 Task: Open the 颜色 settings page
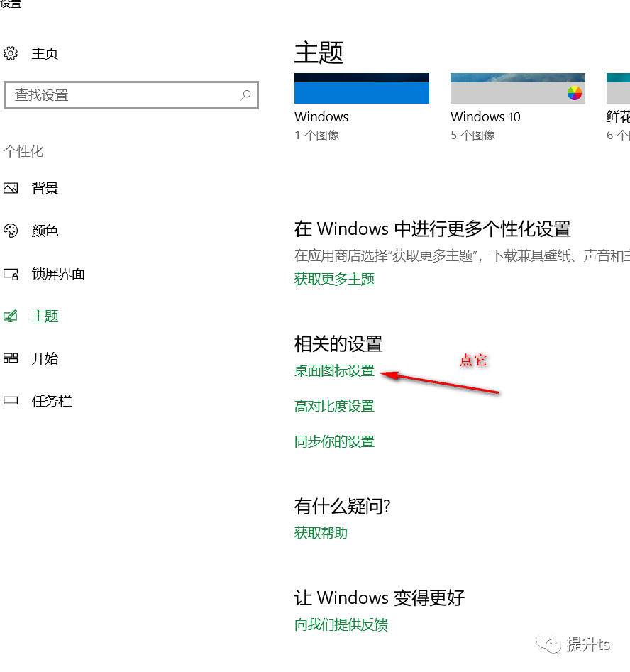coord(45,231)
